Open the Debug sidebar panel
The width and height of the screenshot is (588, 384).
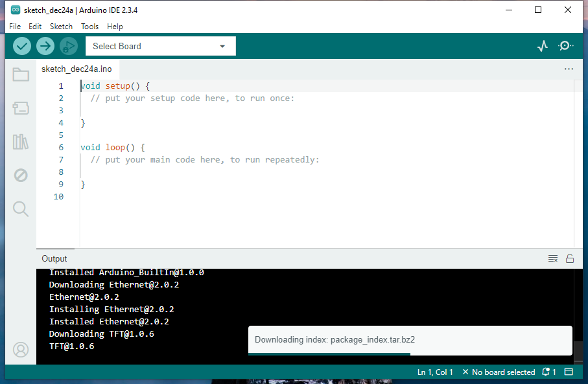coord(21,175)
